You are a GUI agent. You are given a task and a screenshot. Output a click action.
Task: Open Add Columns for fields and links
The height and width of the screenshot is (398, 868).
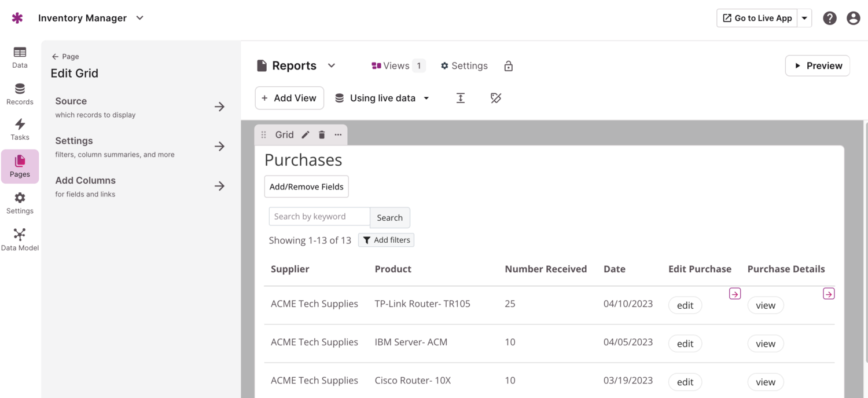point(140,186)
